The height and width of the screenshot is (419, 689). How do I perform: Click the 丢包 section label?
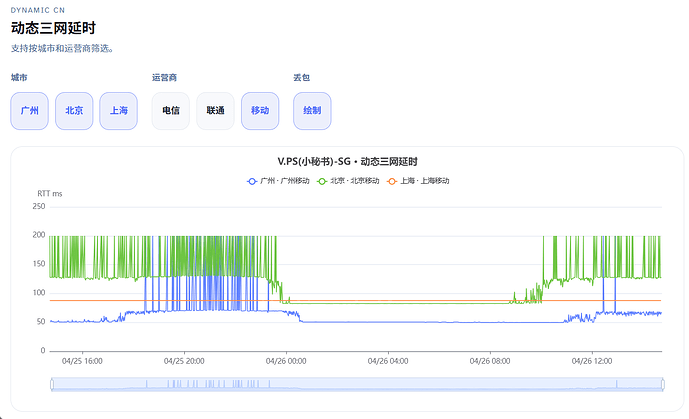tap(301, 78)
